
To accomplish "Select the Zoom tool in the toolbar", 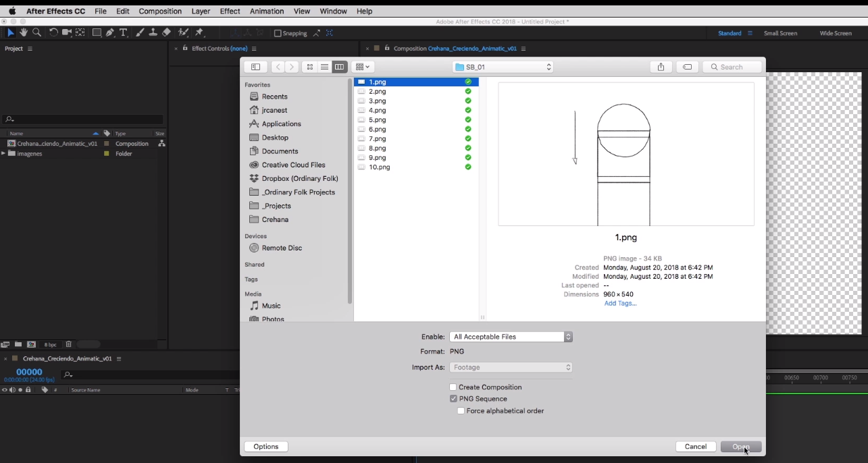I will tap(37, 32).
